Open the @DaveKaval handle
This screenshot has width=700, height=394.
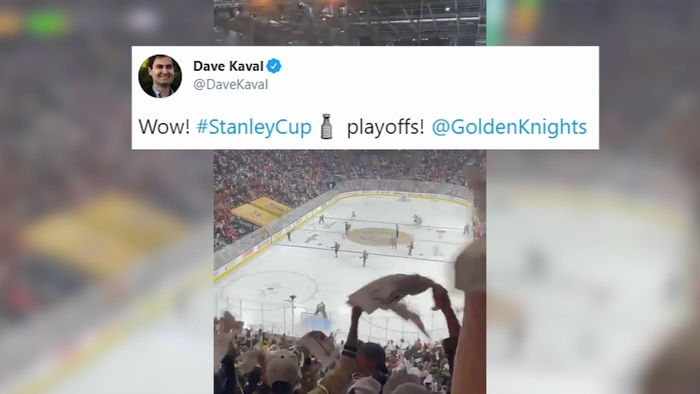[231, 84]
